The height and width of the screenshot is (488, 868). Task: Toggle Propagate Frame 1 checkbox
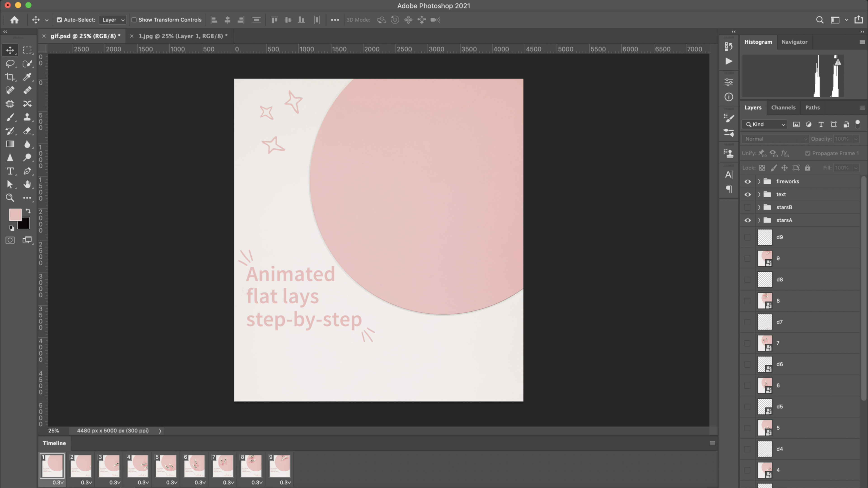pos(808,153)
